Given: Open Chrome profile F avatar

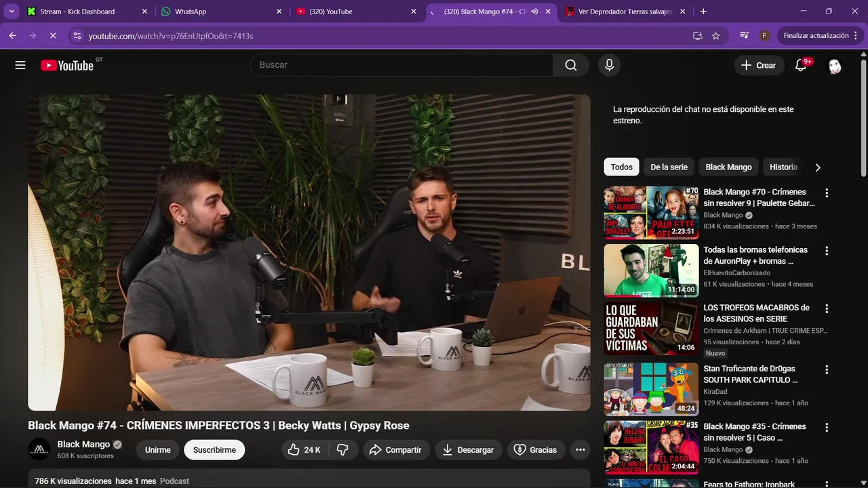Looking at the screenshot, I should point(764,35).
